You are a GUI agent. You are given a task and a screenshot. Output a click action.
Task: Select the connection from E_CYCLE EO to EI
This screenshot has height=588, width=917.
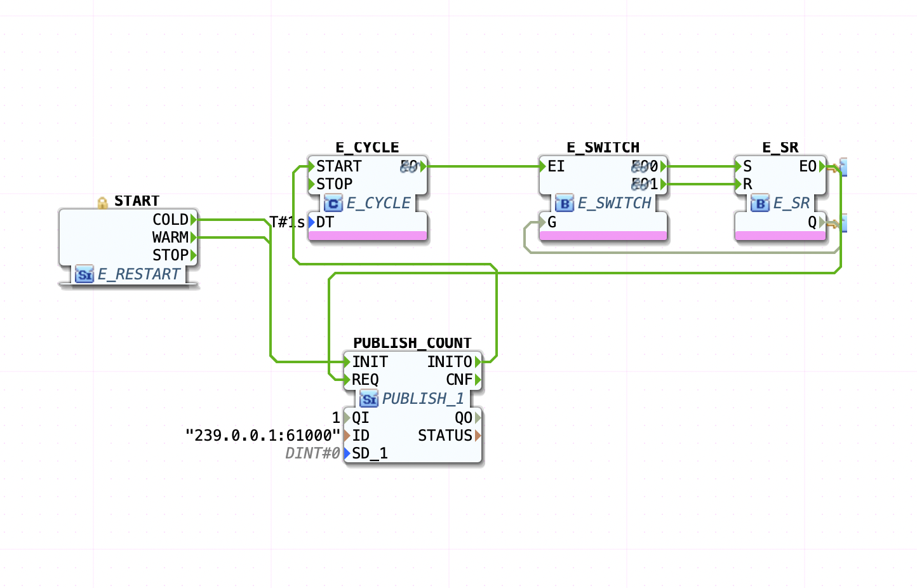(483, 166)
